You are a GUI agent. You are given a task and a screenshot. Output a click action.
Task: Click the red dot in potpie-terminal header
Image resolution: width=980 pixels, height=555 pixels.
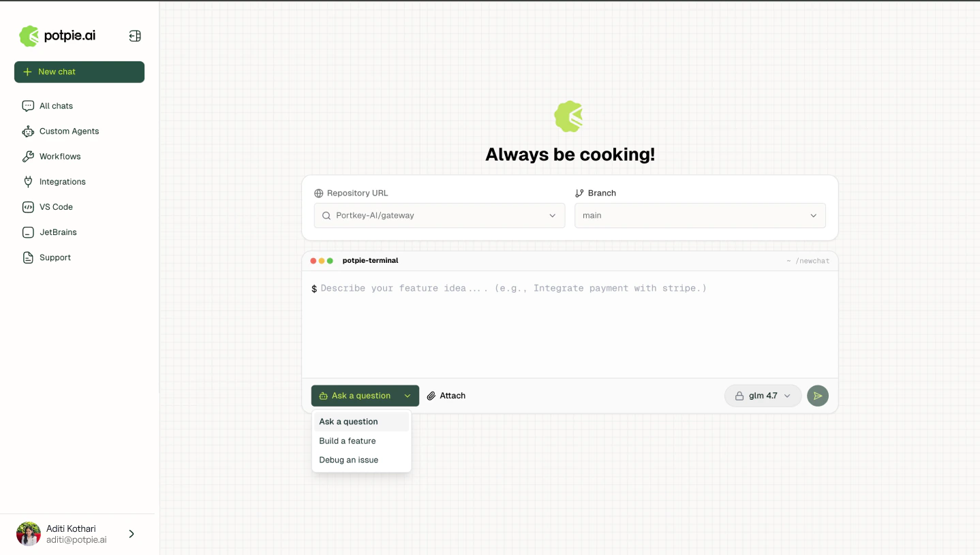(313, 261)
